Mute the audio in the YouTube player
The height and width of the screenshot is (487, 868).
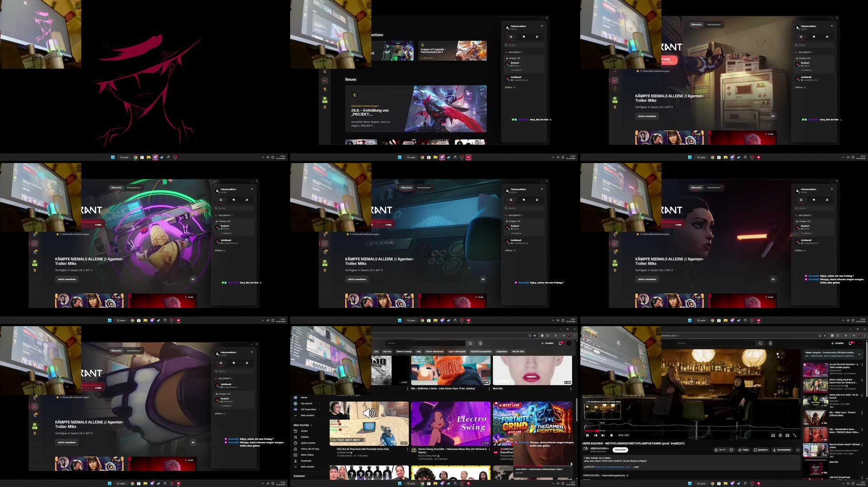click(611, 435)
